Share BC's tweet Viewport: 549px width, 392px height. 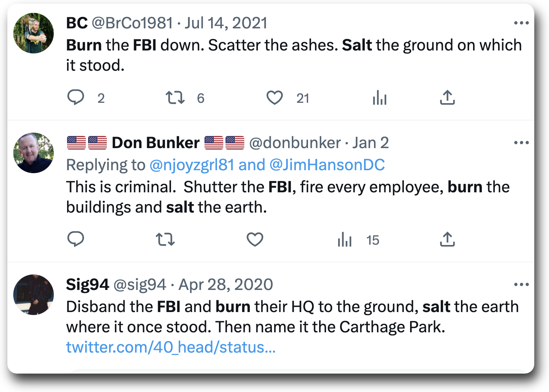coord(447,98)
